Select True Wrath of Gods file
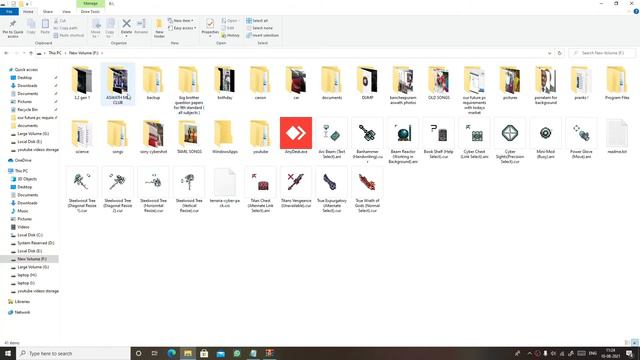The width and height of the screenshot is (640, 360). pyautogui.click(x=367, y=190)
